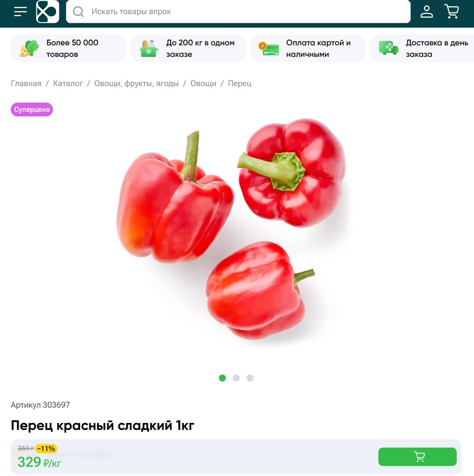Open the hamburger menu icon

[x=20, y=12]
